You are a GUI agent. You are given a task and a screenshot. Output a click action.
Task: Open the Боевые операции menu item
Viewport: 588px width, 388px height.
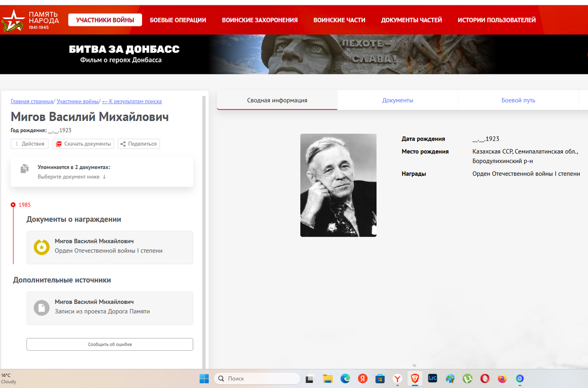178,20
